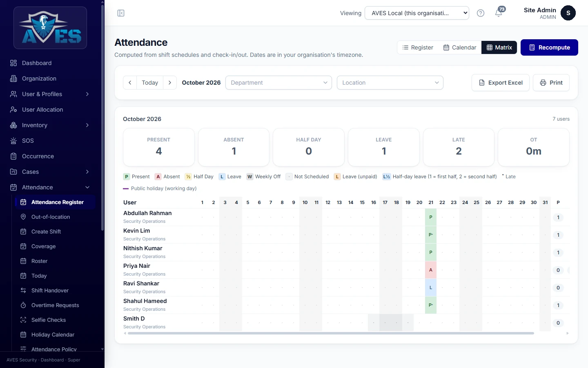Go to next month arrow

tap(170, 83)
